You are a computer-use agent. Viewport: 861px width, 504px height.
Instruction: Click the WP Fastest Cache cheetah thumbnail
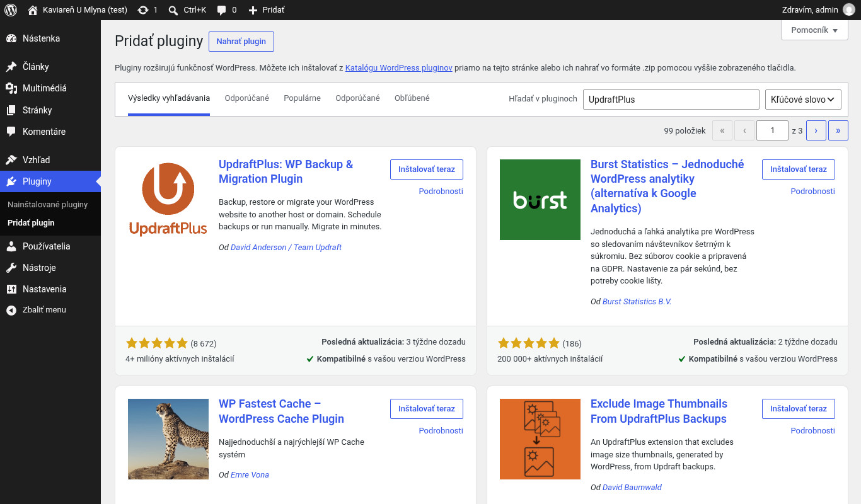[168, 439]
